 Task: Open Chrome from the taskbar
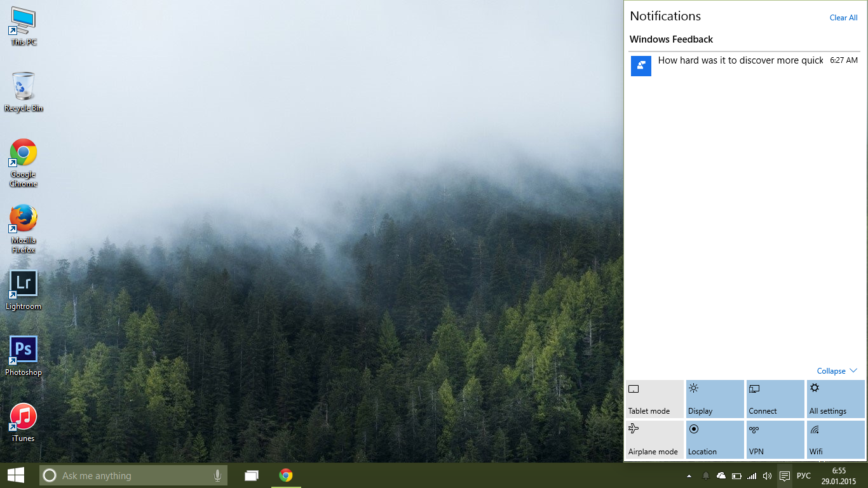click(x=286, y=475)
